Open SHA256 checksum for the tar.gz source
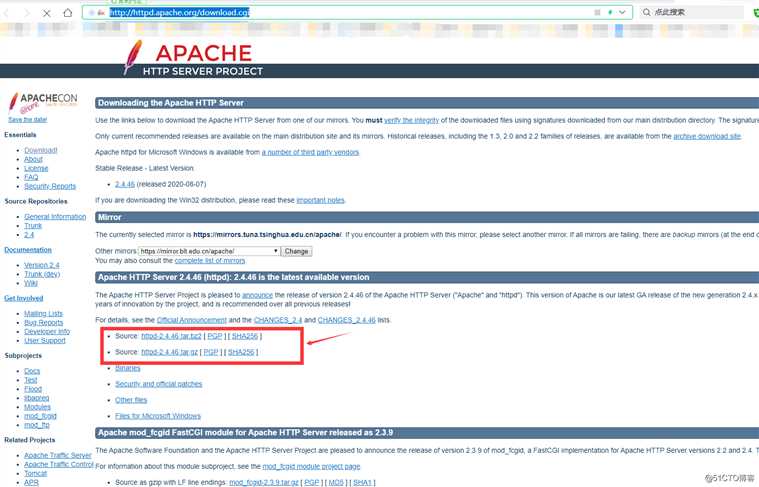Image resolution: width=759 pixels, height=487 pixels. [x=241, y=352]
